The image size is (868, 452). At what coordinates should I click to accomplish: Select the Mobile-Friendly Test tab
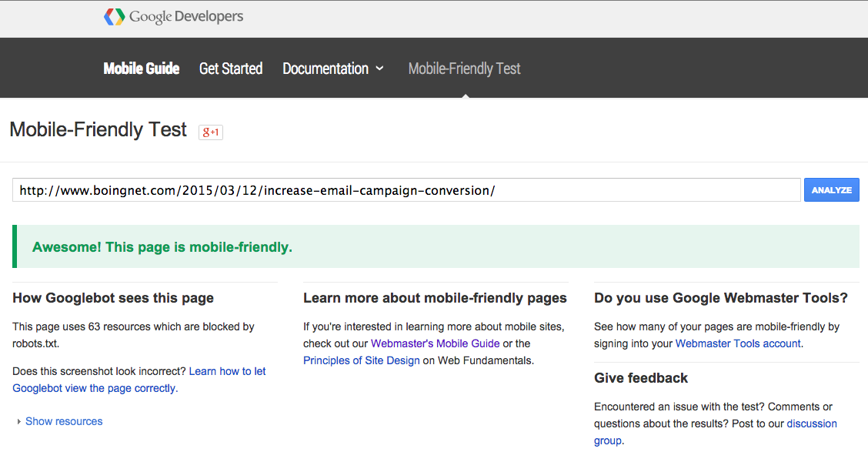(x=465, y=69)
